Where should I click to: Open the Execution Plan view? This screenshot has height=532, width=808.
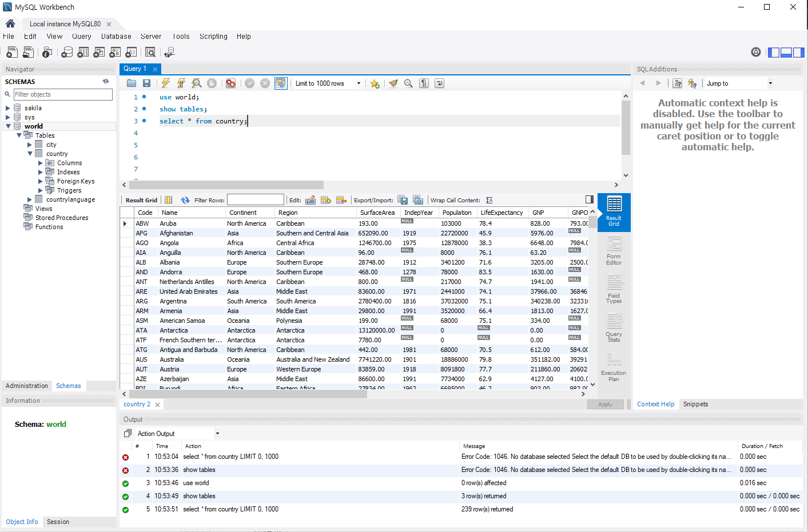coord(614,367)
